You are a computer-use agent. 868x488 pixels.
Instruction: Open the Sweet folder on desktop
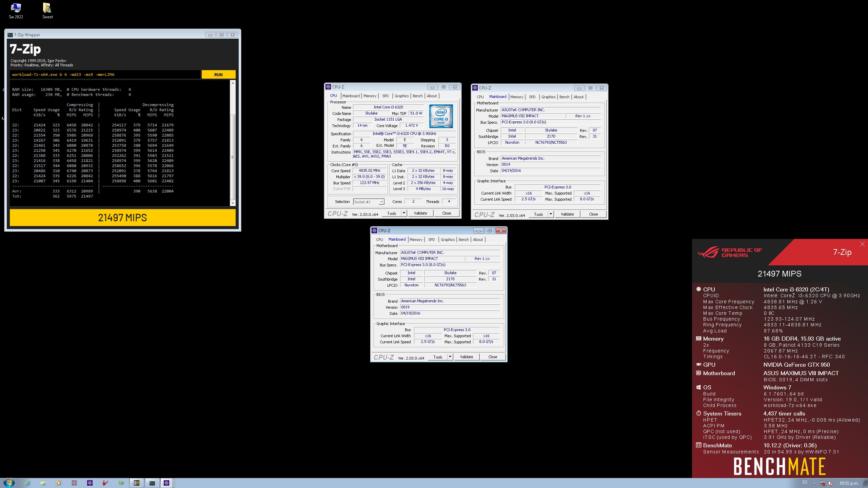(47, 11)
